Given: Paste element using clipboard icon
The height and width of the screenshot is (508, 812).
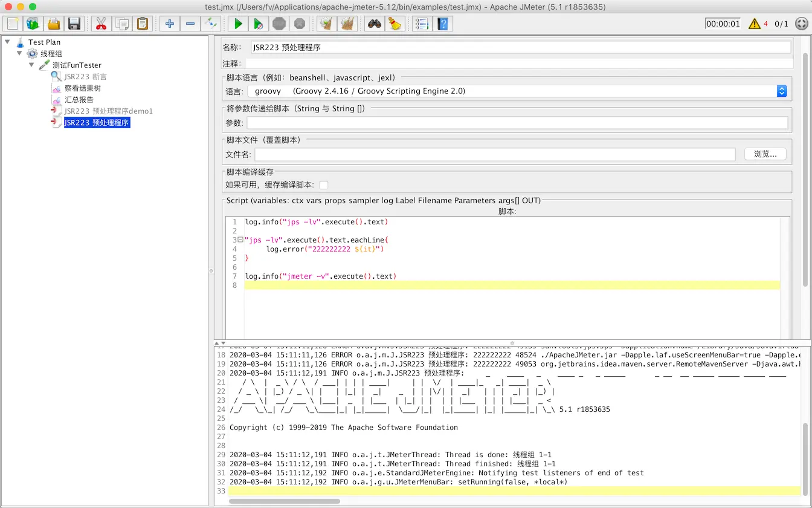Looking at the screenshot, I should tap(142, 24).
